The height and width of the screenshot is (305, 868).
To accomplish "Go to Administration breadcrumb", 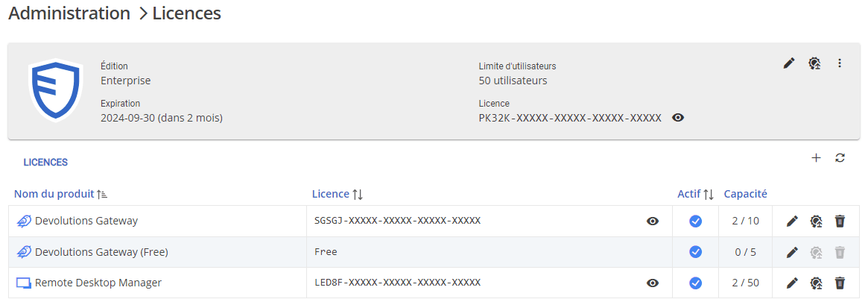I will click(x=69, y=13).
